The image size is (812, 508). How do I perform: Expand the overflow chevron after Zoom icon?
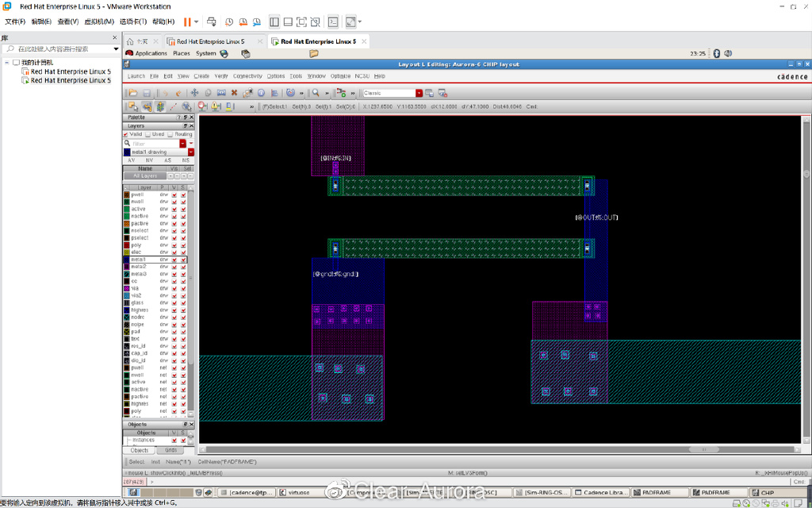[x=327, y=94]
